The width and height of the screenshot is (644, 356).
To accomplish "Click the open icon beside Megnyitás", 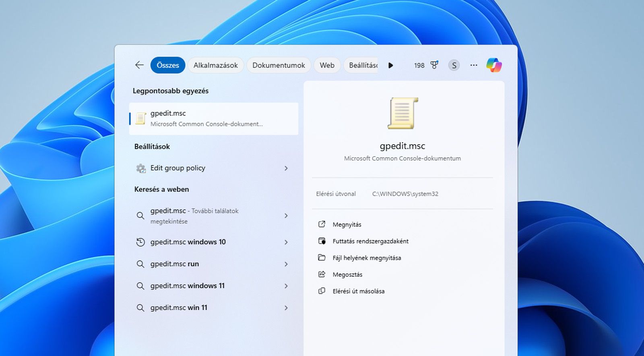I will coord(322,224).
